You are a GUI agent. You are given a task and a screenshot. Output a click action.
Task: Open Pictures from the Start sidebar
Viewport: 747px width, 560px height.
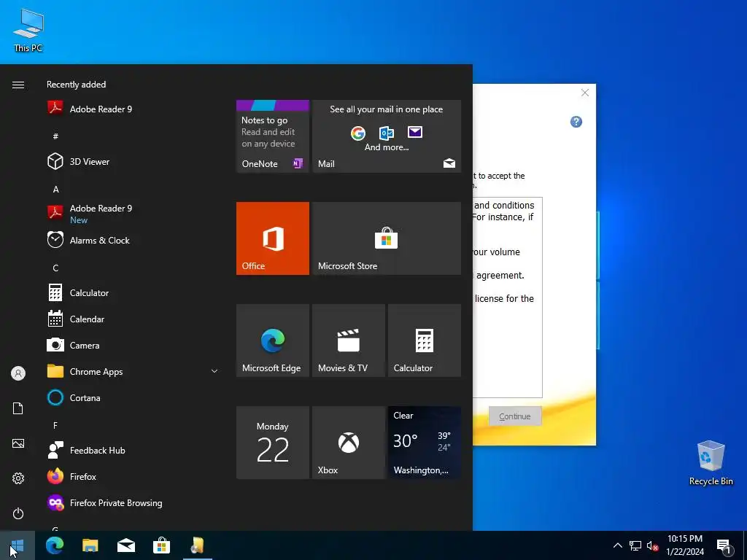click(x=18, y=443)
